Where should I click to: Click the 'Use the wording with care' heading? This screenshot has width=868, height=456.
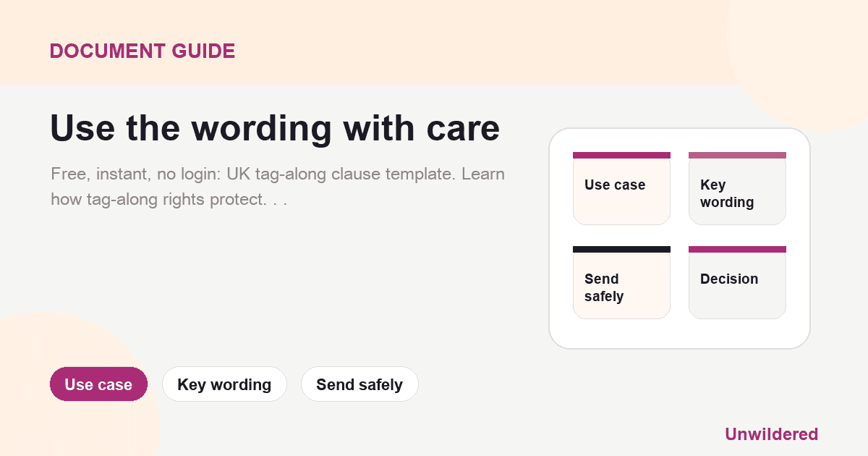tap(275, 128)
